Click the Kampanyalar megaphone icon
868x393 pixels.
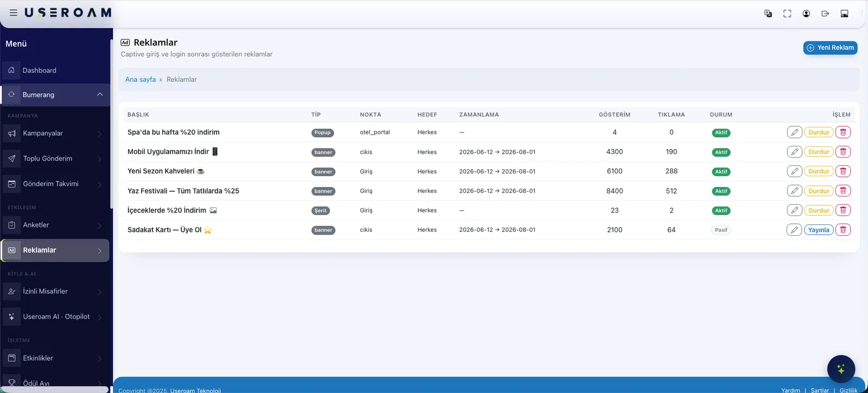[x=11, y=133]
